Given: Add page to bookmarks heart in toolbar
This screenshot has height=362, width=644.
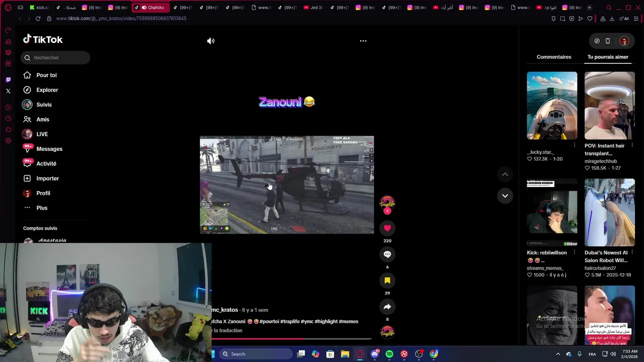Looking at the screenshot, I should (590, 19).
